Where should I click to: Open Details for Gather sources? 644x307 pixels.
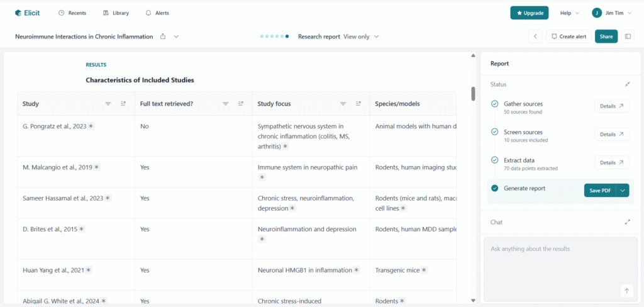(x=611, y=106)
